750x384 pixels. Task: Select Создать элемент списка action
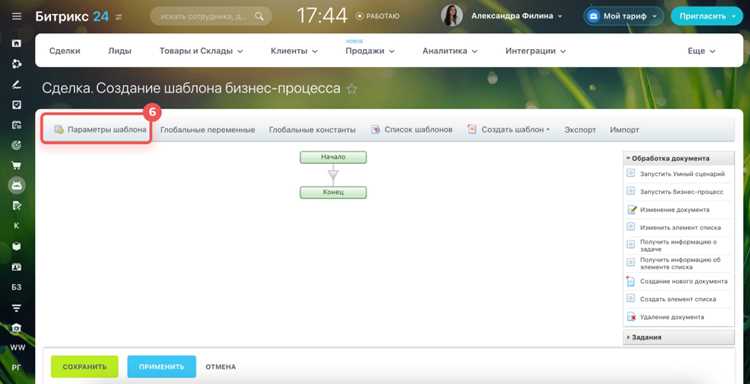click(678, 299)
